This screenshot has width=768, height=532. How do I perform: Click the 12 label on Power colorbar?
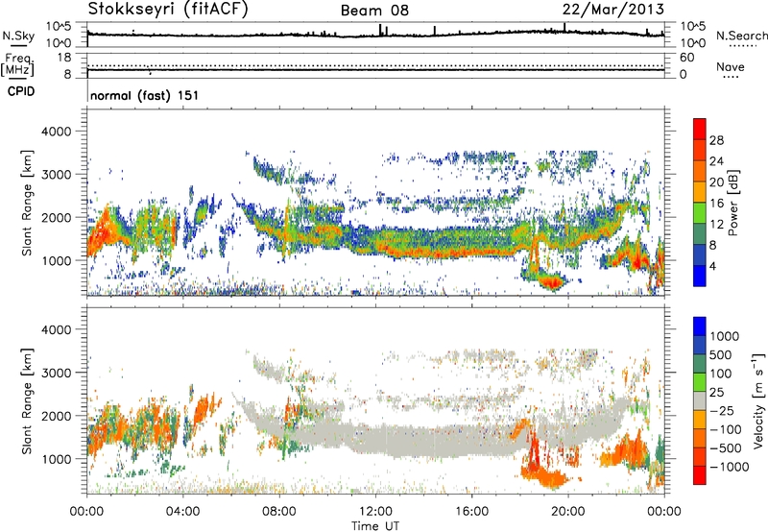(x=716, y=225)
